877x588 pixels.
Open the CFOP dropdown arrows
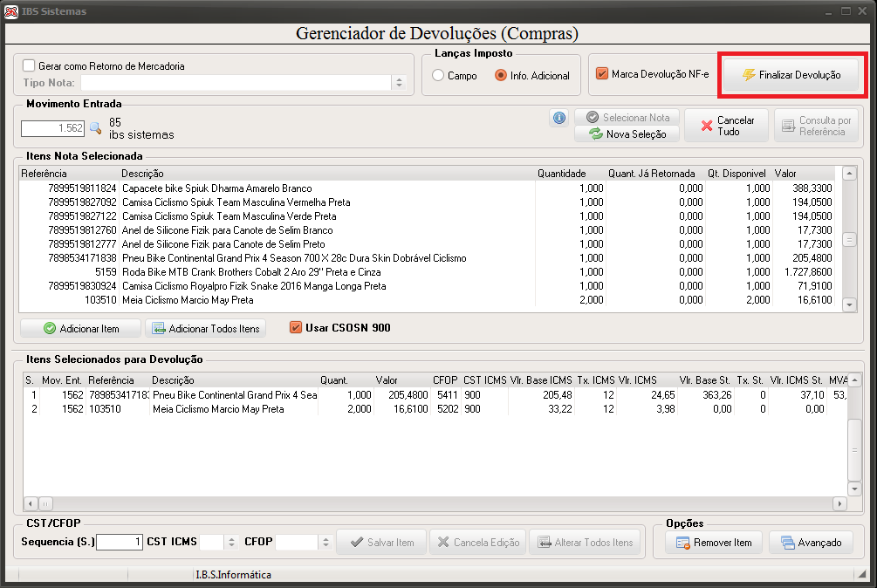(325, 542)
